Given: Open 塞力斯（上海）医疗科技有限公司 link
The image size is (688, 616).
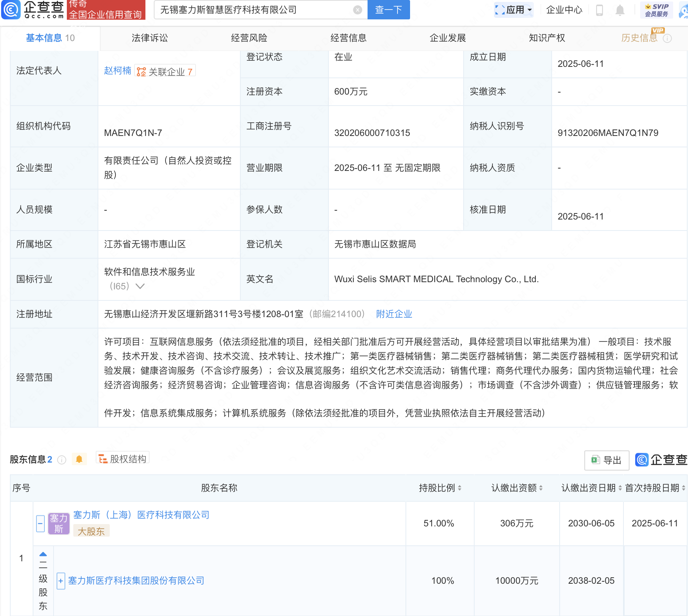Looking at the screenshot, I should tap(141, 515).
